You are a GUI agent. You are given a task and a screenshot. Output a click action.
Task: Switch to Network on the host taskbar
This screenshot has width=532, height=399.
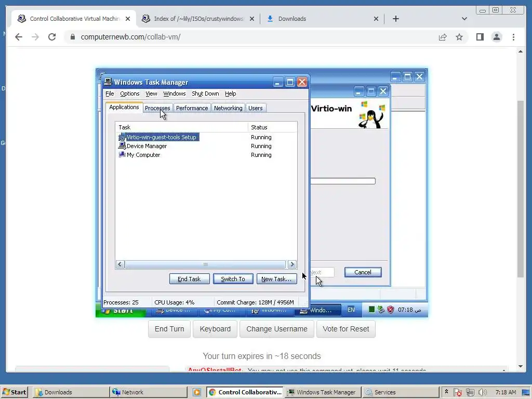pyautogui.click(x=149, y=392)
